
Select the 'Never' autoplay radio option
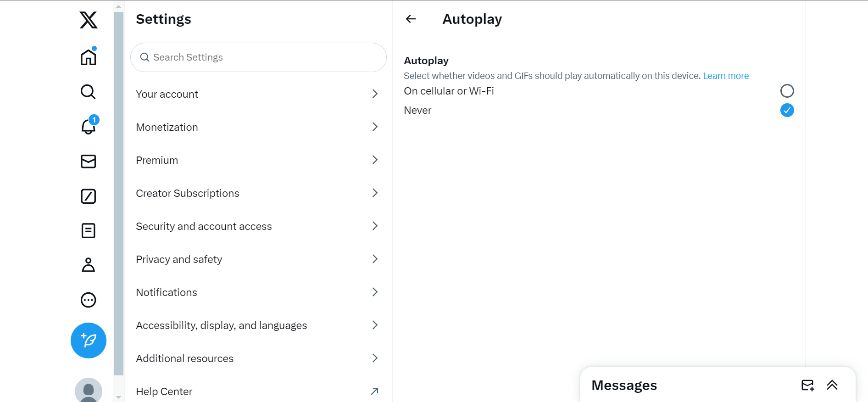click(x=787, y=110)
